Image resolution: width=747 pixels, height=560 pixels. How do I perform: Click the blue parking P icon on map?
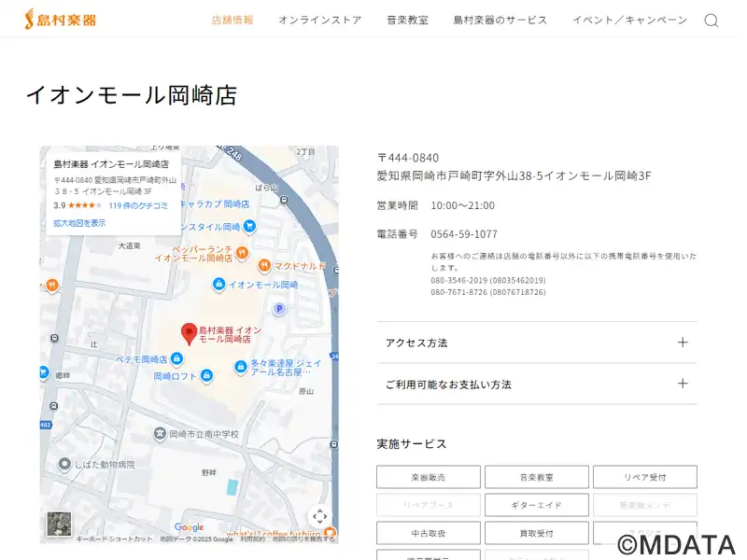(x=278, y=309)
